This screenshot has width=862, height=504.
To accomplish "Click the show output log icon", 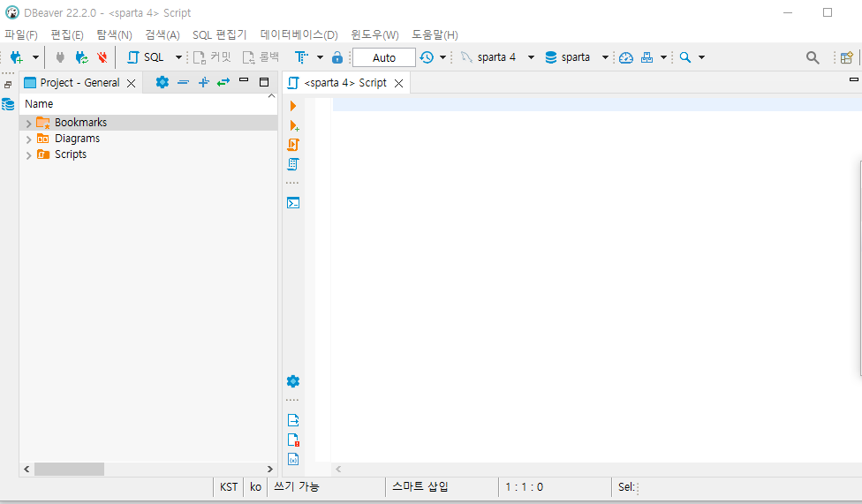I will click(293, 420).
